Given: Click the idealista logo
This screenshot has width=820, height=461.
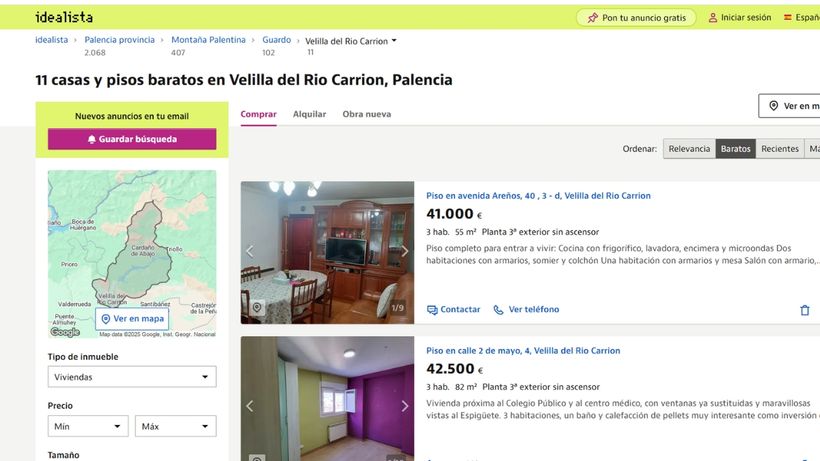Looking at the screenshot, I should (x=64, y=17).
